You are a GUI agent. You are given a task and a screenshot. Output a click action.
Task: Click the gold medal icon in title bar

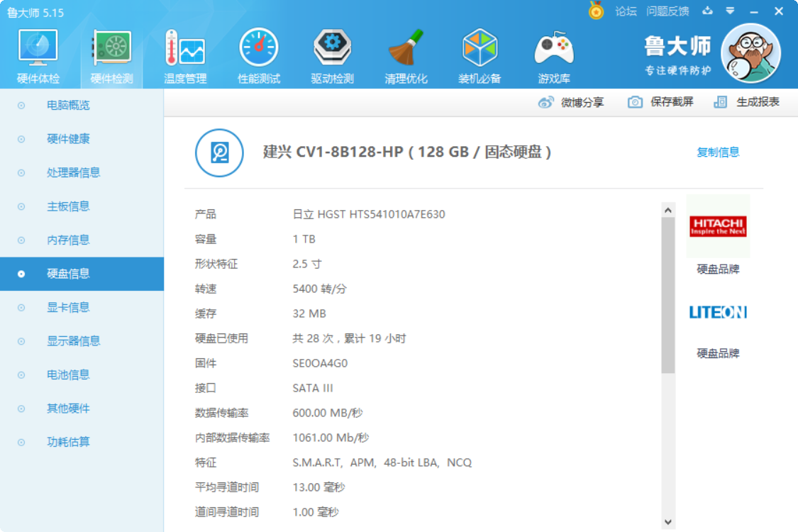tap(596, 11)
